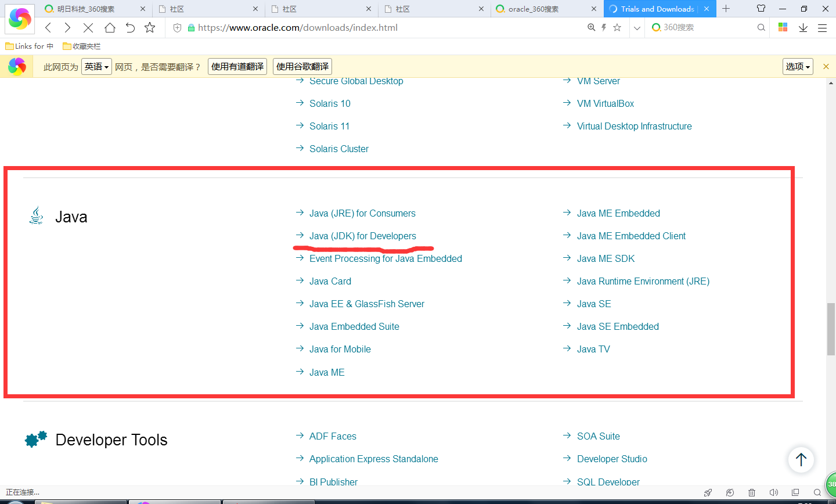Screen dimensions: 836x504
Task: Click the 使用有道翻译 button
Action: (237, 67)
